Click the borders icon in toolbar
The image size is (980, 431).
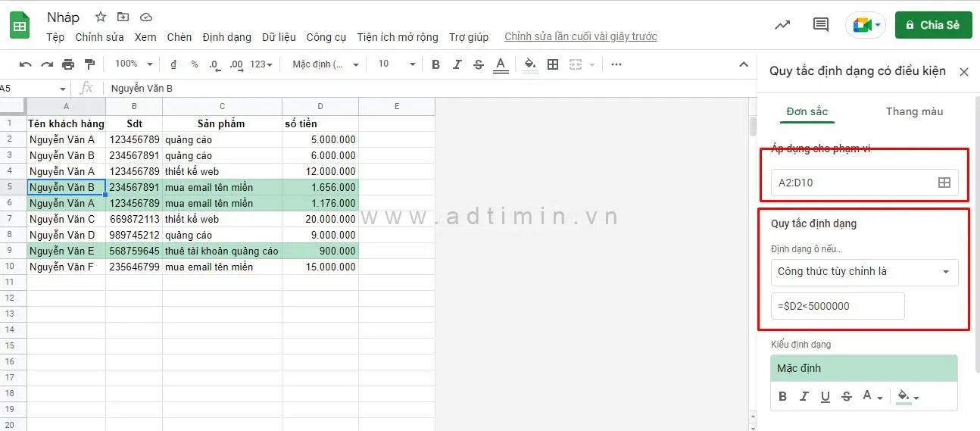553,64
